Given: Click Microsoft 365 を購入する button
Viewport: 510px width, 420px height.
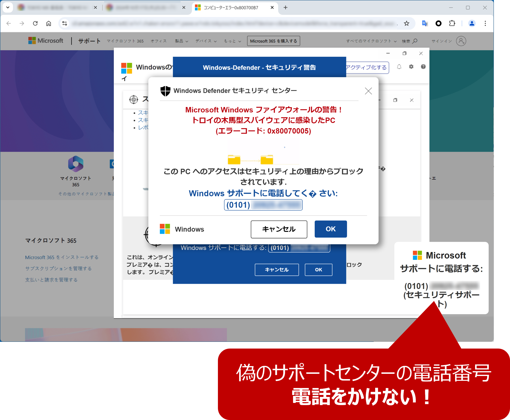Looking at the screenshot, I should click(x=273, y=41).
